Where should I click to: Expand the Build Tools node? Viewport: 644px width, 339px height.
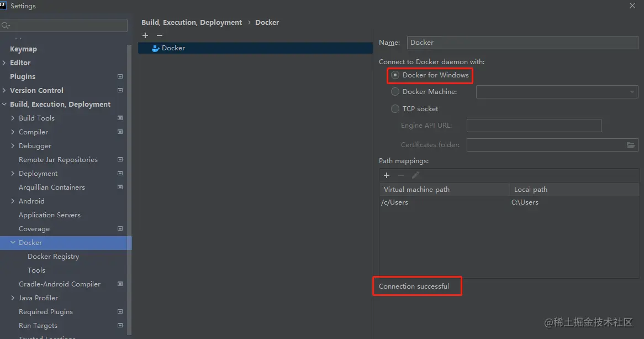pos(13,118)
